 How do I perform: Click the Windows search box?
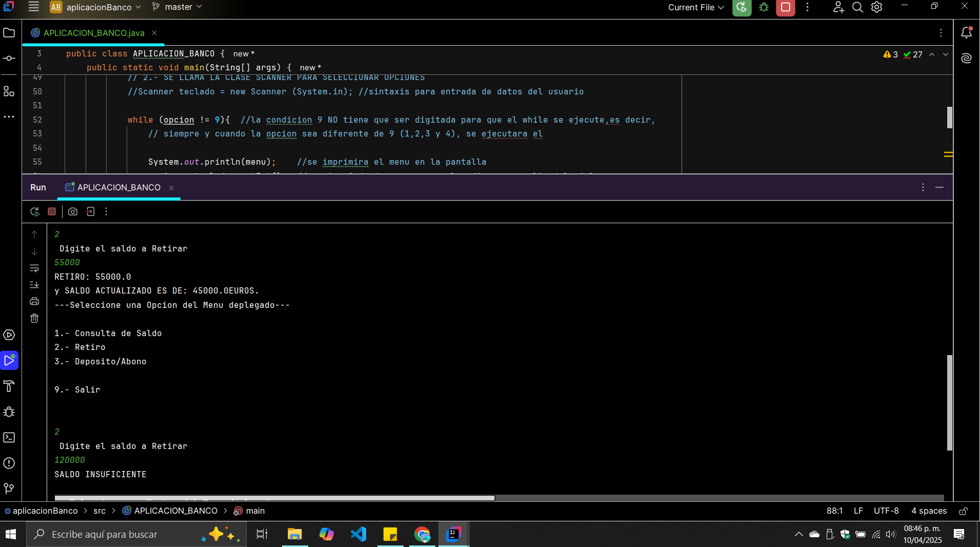coord(136,534)
